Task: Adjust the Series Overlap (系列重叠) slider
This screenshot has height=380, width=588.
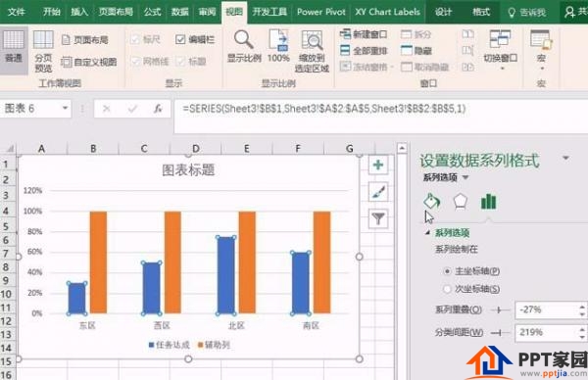Action: [x=499, y=309]
